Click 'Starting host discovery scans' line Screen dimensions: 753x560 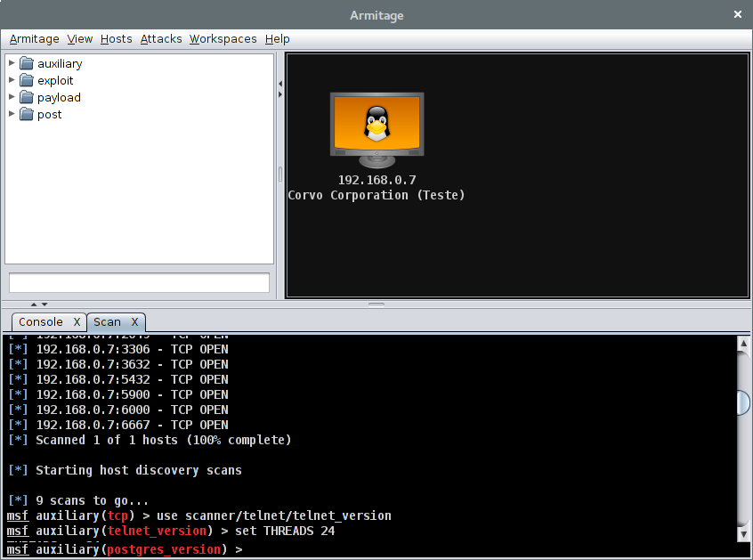[125, 470]
